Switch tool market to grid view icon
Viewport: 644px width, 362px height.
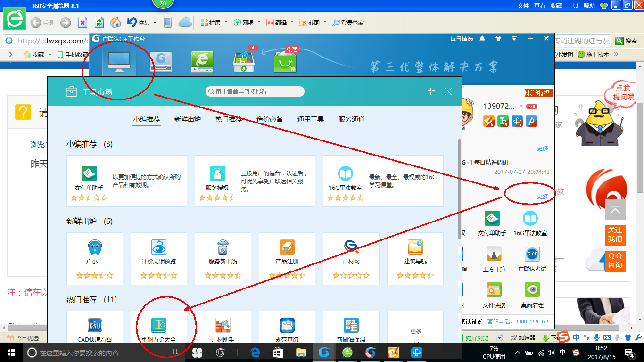coord(431,92)
